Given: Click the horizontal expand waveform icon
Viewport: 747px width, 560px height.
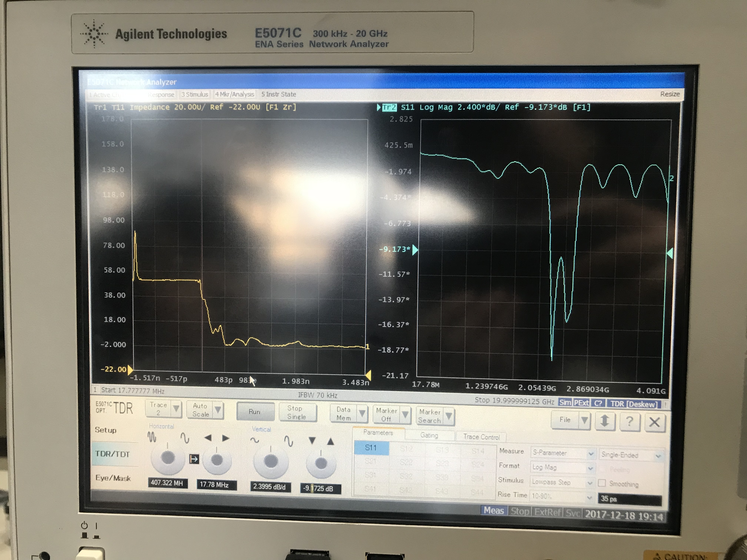Looking at the screenshot, I should (x=185, y=438).
